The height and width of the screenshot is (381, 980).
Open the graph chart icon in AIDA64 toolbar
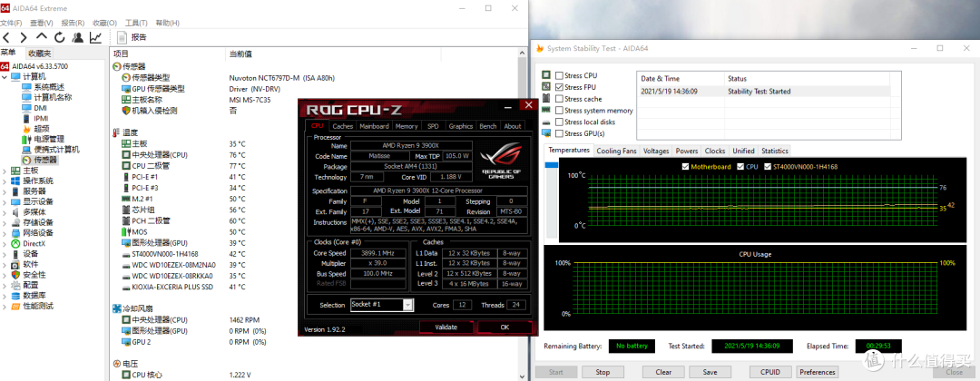pos(95,37)
